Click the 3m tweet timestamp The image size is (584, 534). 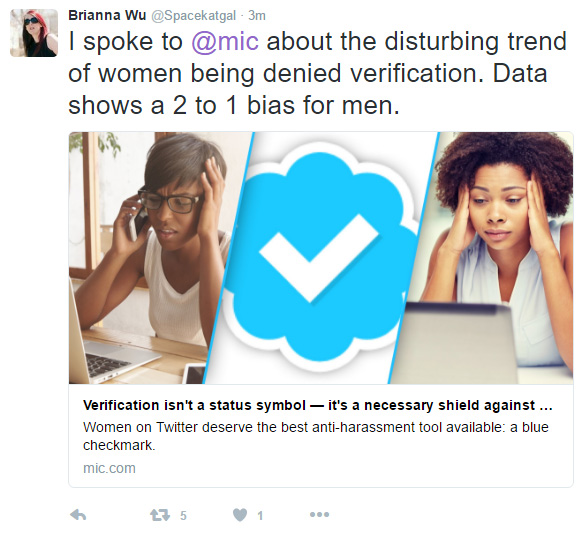[x=257, y=16]
